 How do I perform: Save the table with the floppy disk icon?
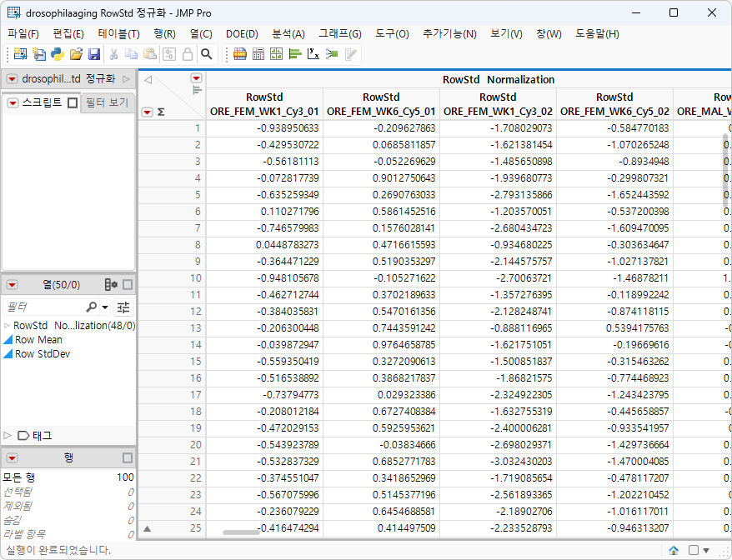tap(94, 54)
